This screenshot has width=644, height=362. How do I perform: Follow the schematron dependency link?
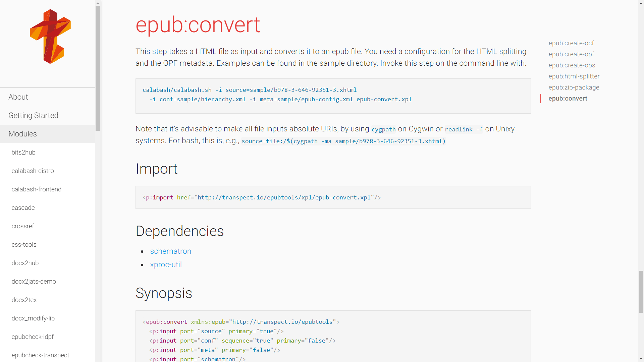point(170,251)
